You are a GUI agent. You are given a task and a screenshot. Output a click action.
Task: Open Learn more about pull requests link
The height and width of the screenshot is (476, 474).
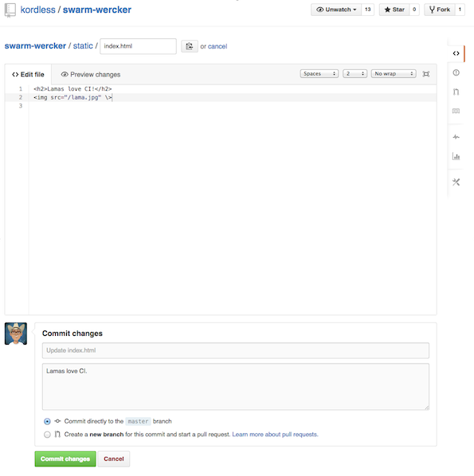(x=275, y=435)
